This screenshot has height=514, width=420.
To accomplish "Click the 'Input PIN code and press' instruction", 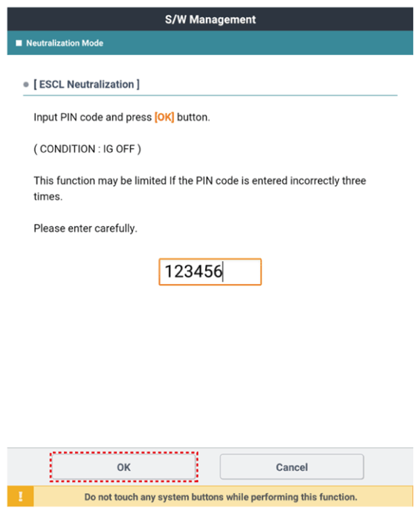I will [93, 117].
